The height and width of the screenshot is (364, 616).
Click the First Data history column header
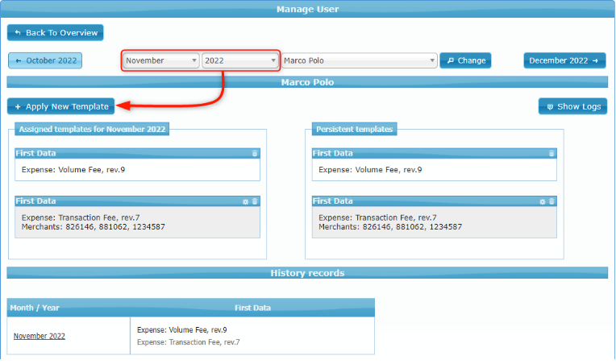(252, 308)
